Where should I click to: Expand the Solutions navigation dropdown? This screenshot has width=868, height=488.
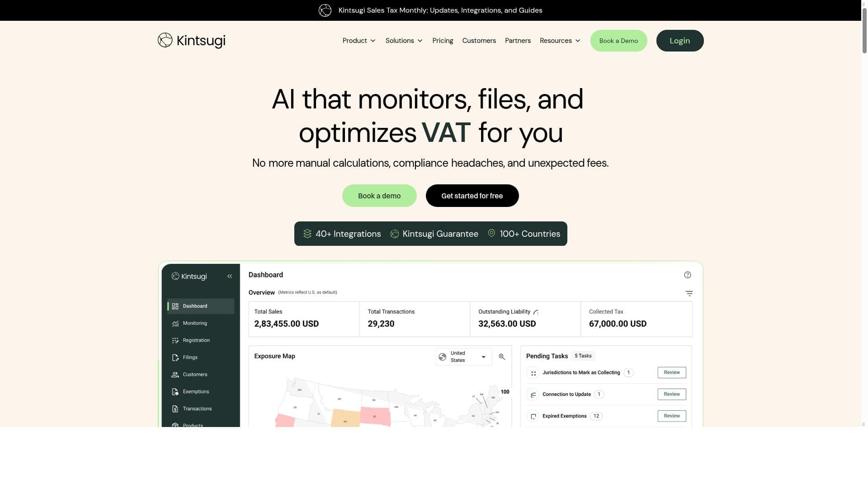(x=404, y=41)
